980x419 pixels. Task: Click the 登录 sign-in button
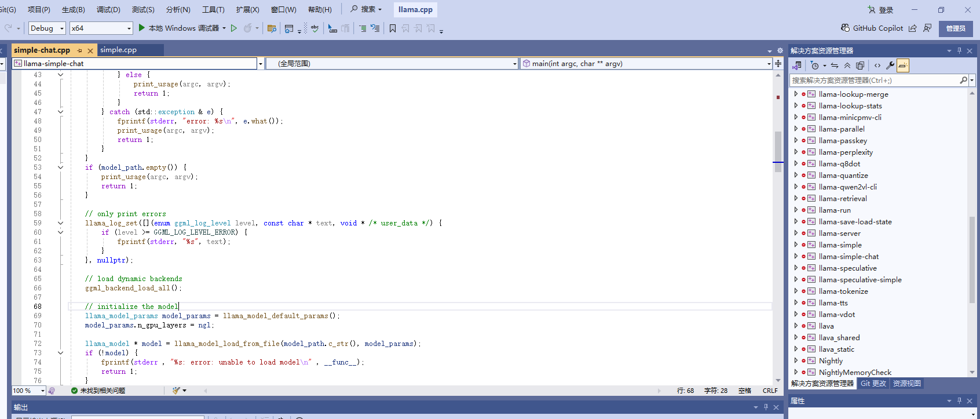point(880,10)
